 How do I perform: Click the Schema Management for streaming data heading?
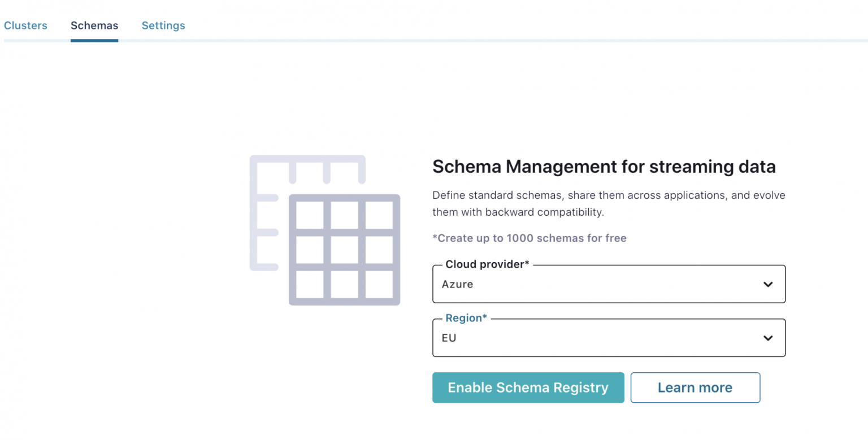coord(604,167)
